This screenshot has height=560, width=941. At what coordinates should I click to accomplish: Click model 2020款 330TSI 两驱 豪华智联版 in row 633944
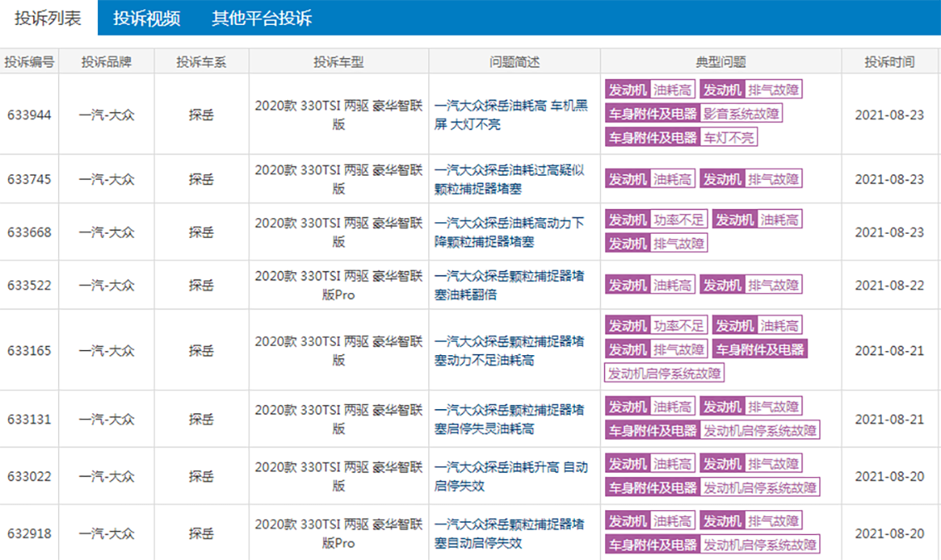point(339,114)
